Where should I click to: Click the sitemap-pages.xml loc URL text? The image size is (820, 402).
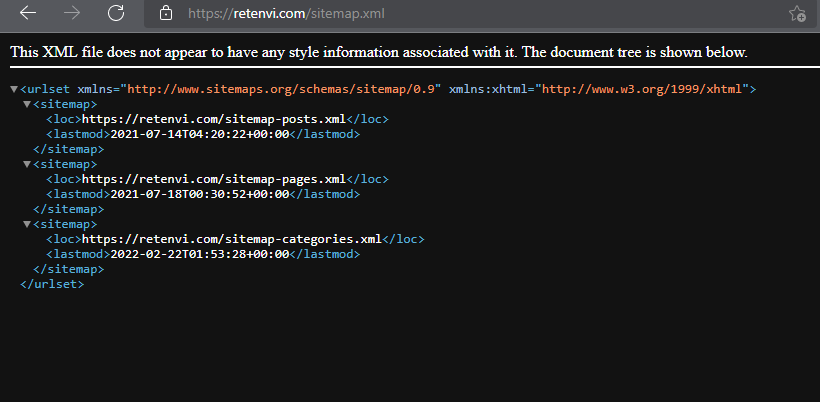[216, 179]
